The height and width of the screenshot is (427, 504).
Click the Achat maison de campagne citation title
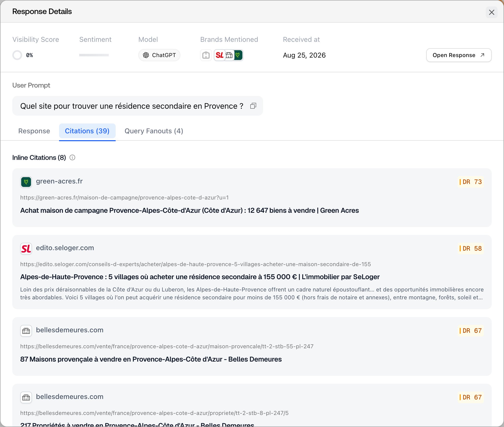point(189,211)
